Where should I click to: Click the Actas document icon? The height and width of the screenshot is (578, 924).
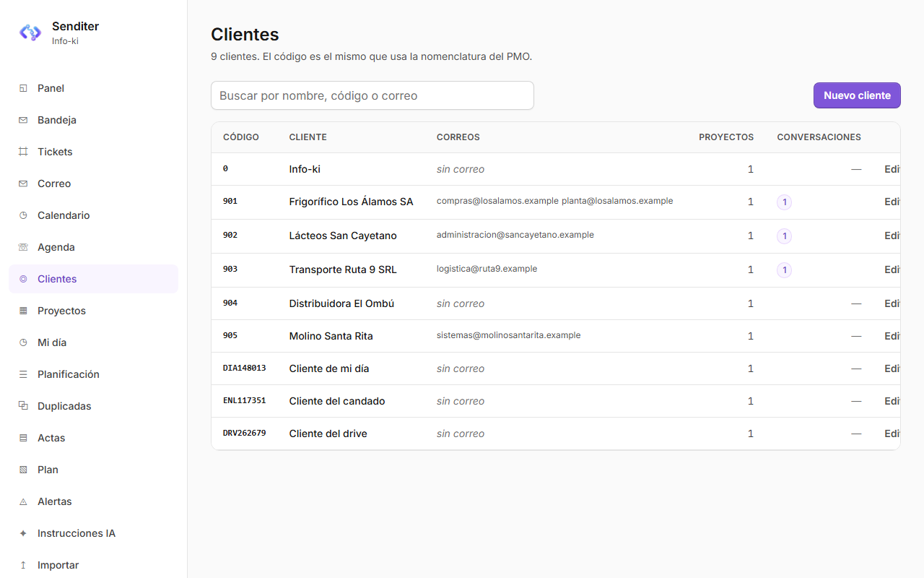[23, 438]
